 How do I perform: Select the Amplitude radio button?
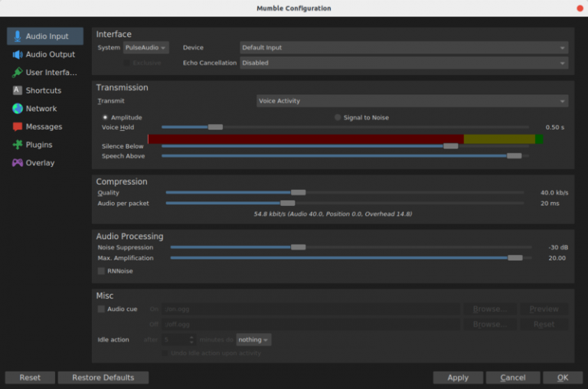pos(105,117)
